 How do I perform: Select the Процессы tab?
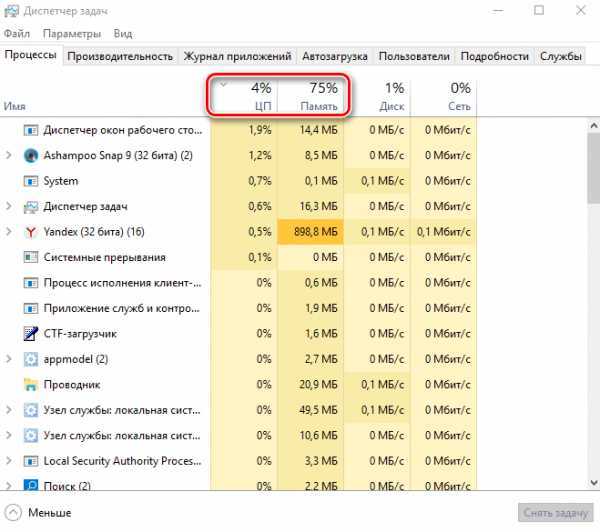coord(31,55)
